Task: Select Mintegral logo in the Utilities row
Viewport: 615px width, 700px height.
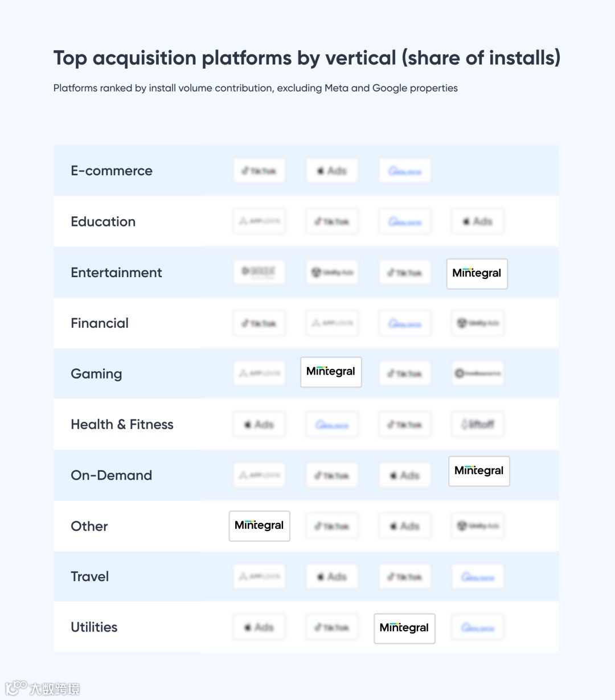Action: 404,628
